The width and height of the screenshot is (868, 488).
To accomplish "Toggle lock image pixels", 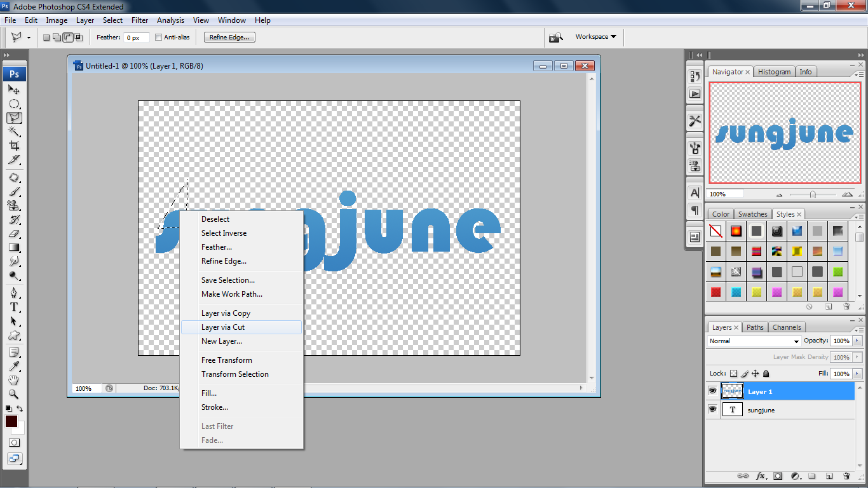I will (x=745, y=374).
